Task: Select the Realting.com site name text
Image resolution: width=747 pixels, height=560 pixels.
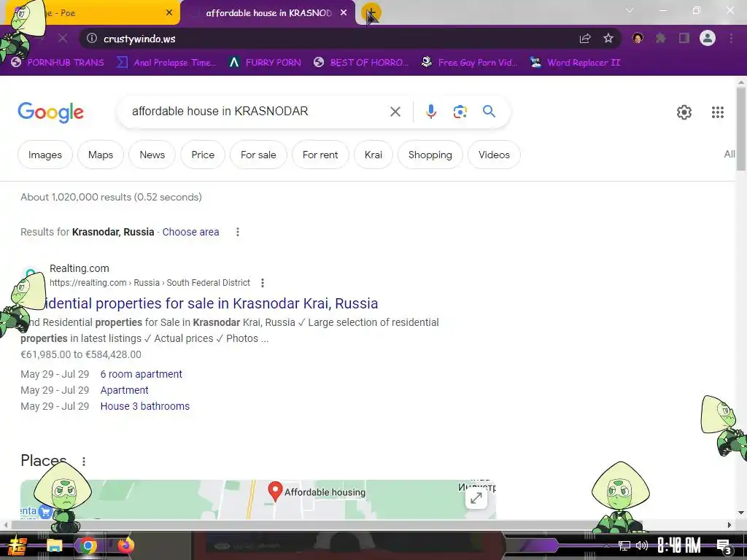Action: tap(79, 268)
